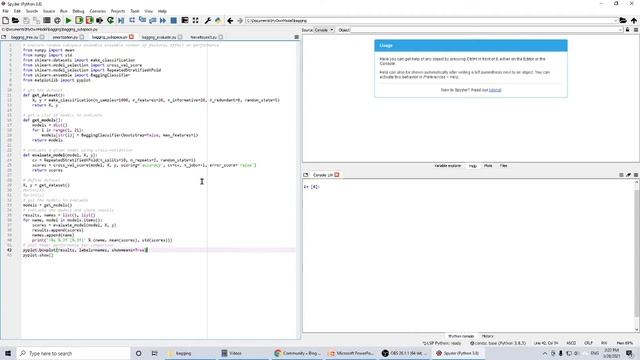Go back in directory history
Screen dimensions: 640x360
(x=230, y=20)
